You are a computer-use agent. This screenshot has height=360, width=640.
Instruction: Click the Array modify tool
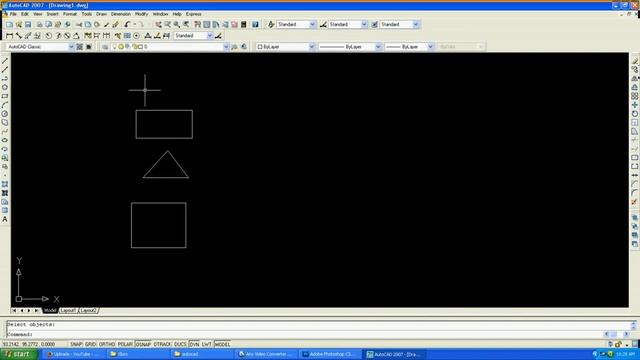pyautogui.click(x=635, y=96)
